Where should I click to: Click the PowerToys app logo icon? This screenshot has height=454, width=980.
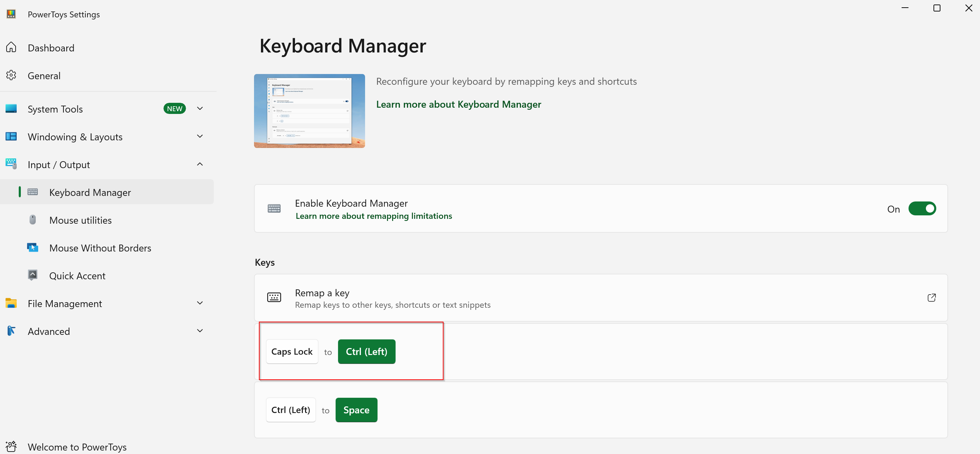click(x=11, y=14)
